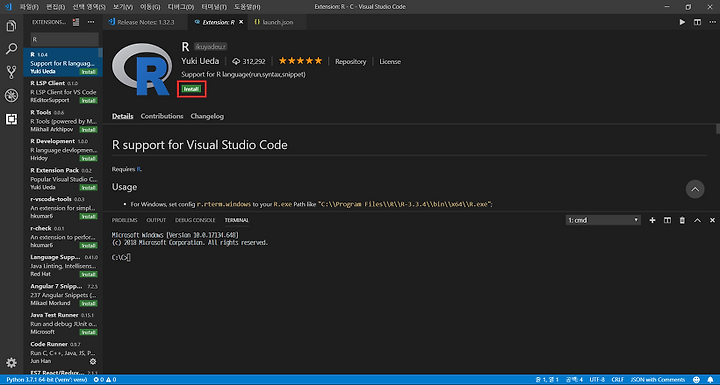The image size is (720, 385).
Task: Open the Debug view icon
Action: (x=11, y=95)
